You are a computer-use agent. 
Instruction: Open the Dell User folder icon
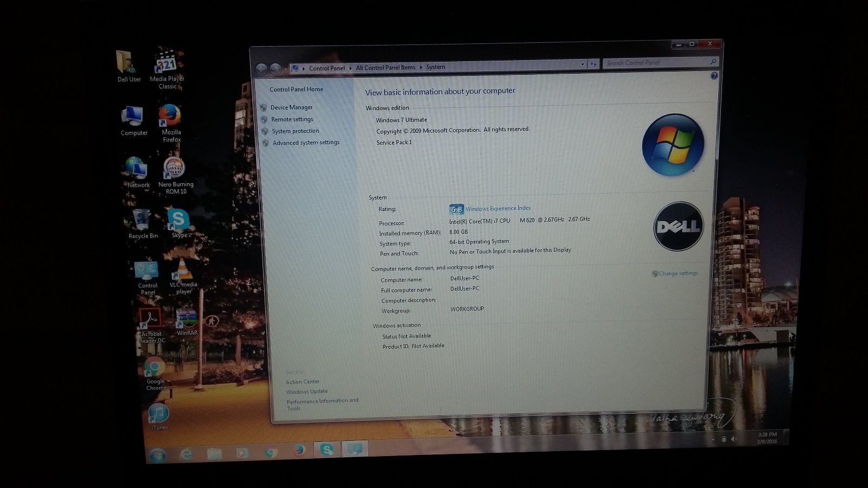(x=128, y=67)
